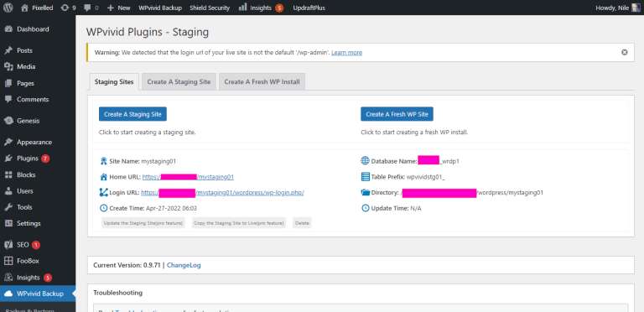Delete the mystaging01 staging site

[302, 223]
